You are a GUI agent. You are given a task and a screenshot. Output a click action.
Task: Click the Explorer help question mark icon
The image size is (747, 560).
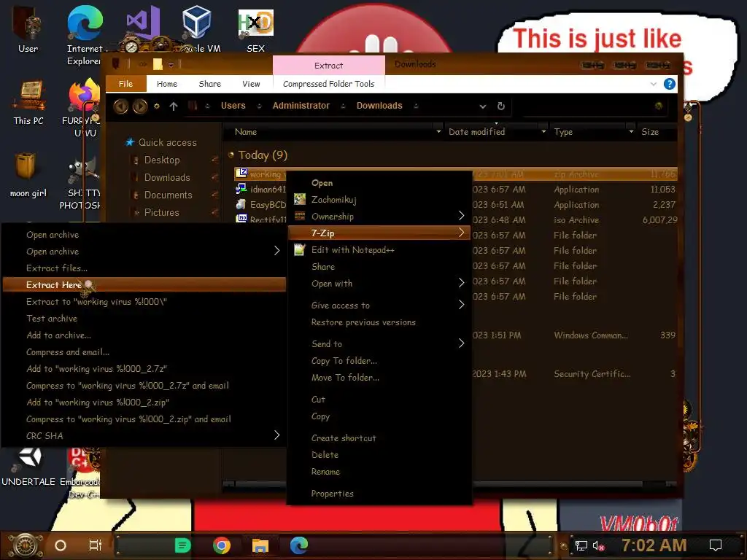click(670, 84)
